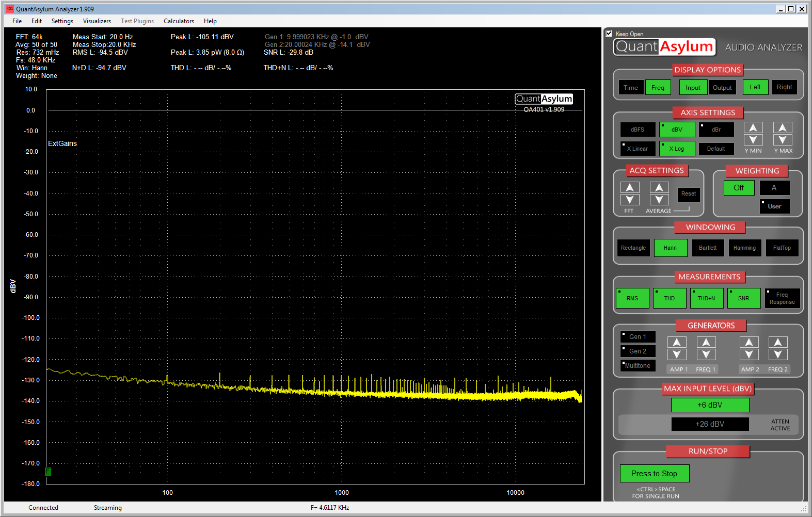Set weighting to Off

click(x=739, y=188)
